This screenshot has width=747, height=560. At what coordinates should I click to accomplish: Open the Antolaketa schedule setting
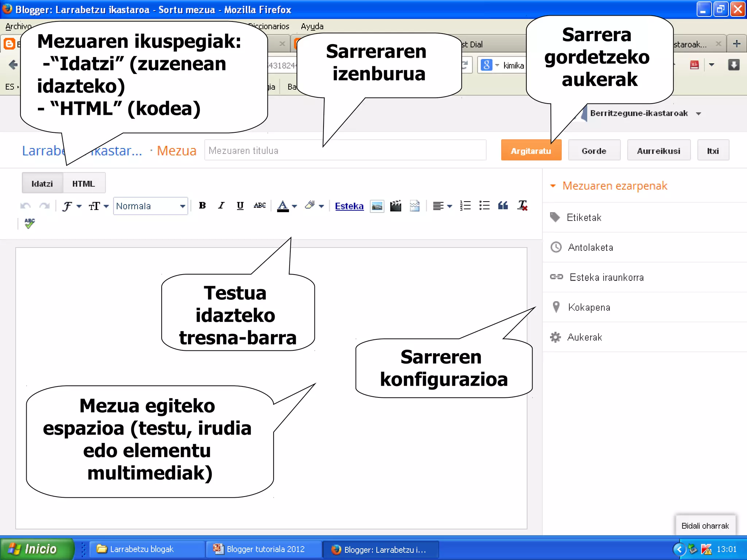pyautogui.click(x=645, y=247)
